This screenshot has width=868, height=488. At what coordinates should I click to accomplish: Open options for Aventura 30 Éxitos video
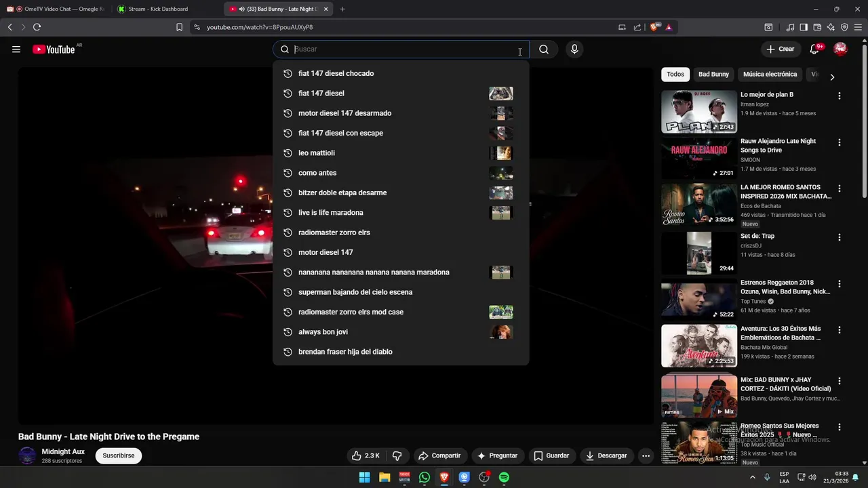pyautogui.click(x=840, y=330)
